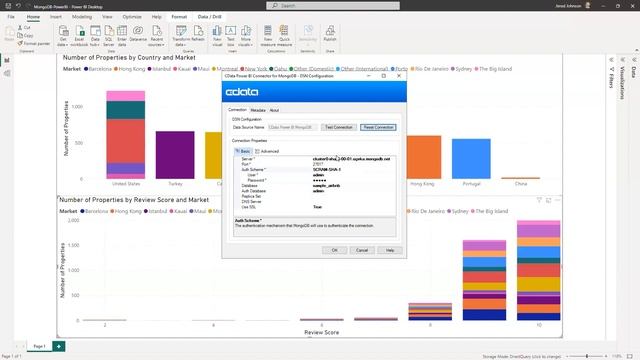640x360 pixels.
Task: Insert a New visual
Action: tap(217, 36)
